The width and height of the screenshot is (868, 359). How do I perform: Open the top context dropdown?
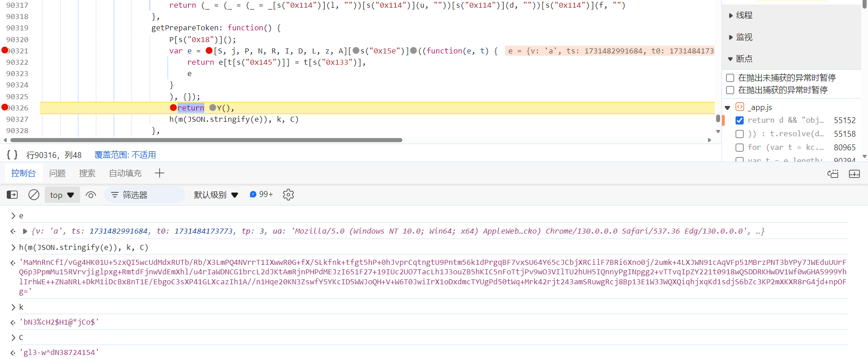(62, 195)
